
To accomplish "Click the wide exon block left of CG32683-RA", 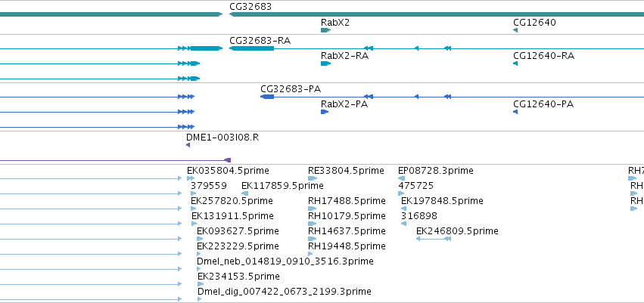I will click(x=207, y=48).
